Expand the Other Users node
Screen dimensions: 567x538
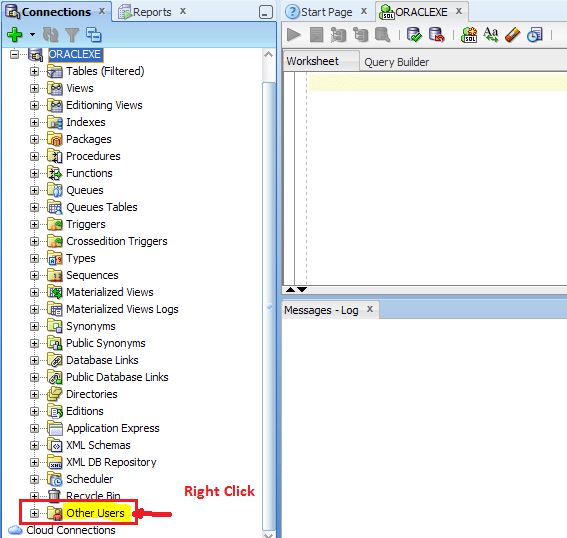(x=34, y=513)
